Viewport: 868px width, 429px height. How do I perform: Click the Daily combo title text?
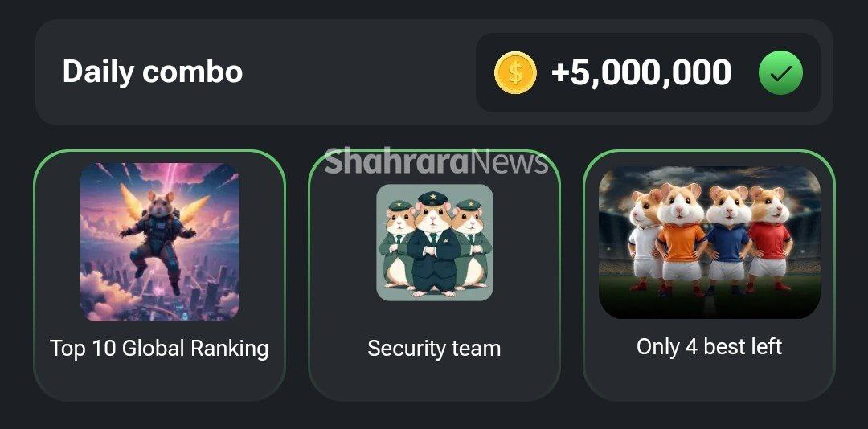152,72
